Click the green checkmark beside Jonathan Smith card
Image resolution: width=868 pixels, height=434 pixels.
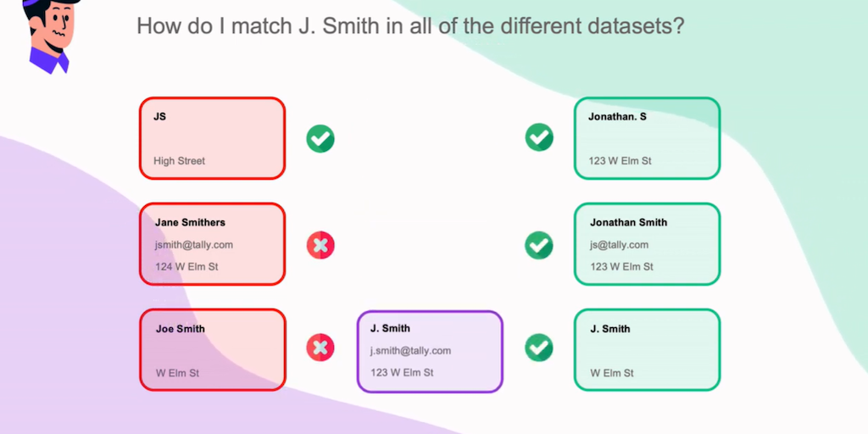coord(539,245)
